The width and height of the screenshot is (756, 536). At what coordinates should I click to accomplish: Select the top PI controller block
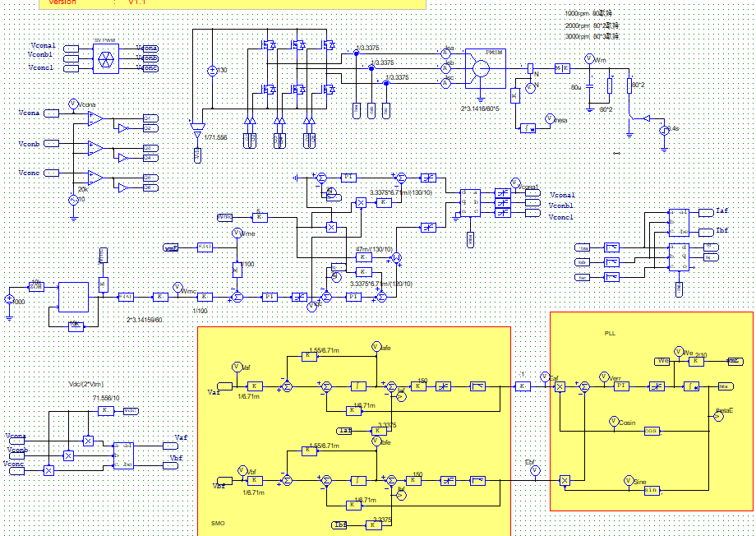point(348,178)
